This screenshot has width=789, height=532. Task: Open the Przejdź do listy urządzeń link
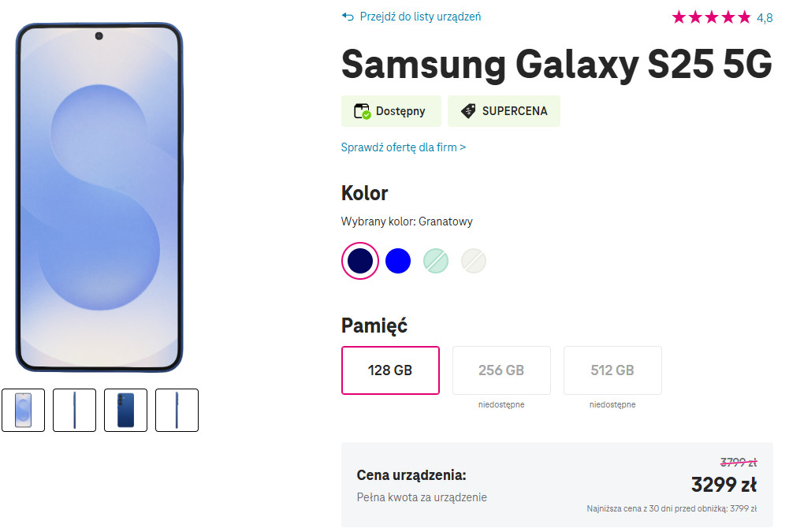pos(420,17)
